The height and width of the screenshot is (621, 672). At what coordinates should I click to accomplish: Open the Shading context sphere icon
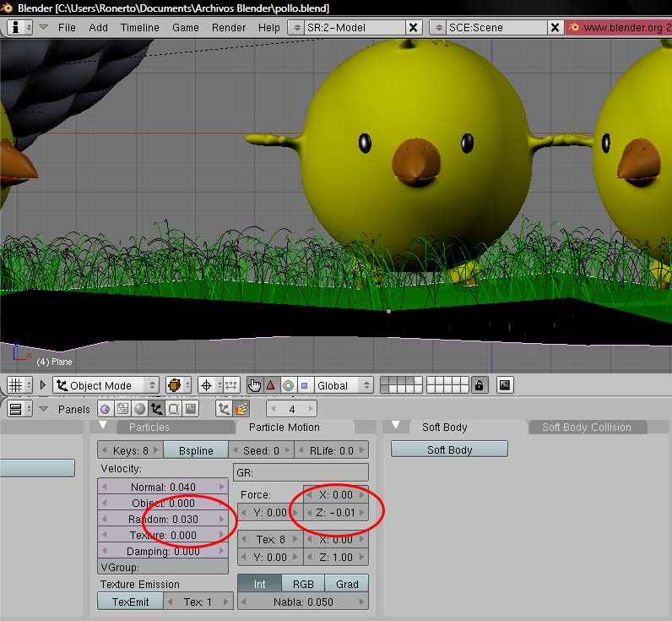click(139, 409)
